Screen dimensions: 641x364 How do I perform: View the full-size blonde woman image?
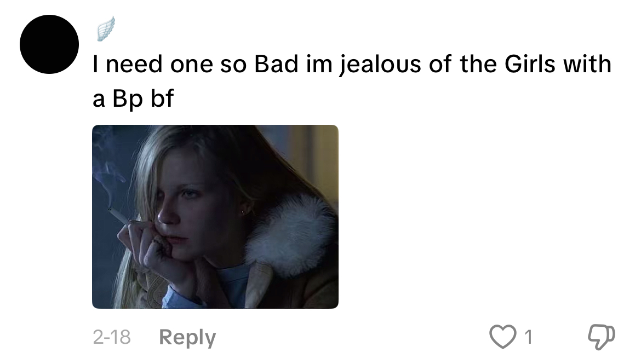tap(215, 217)
